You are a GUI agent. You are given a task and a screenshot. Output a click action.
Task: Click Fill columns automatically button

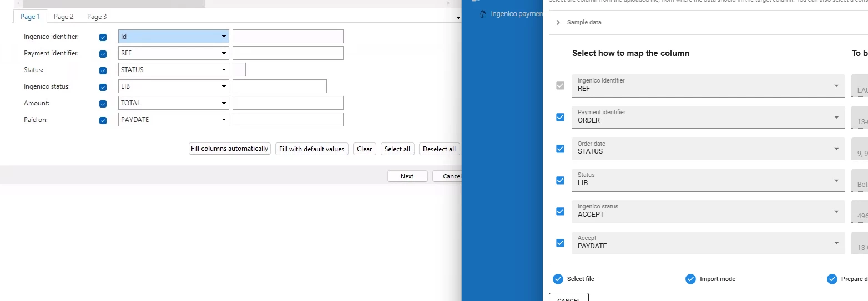pyautogui.click(x=230, y=149)
